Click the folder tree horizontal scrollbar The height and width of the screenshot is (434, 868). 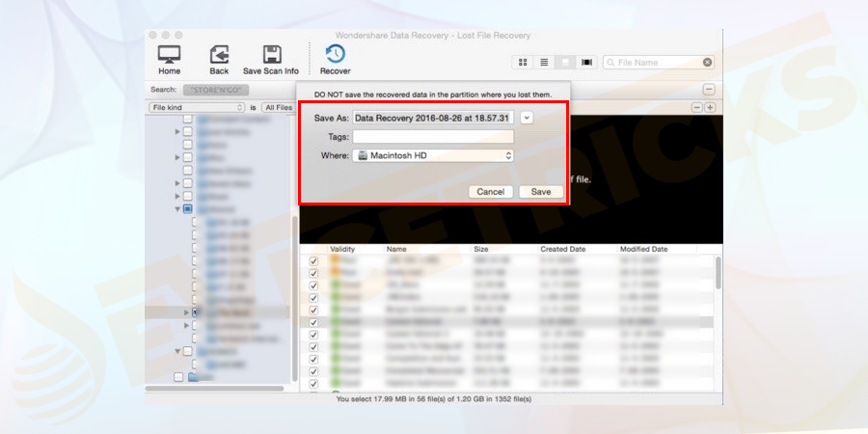pyautogui.click(x=216, y=387)
